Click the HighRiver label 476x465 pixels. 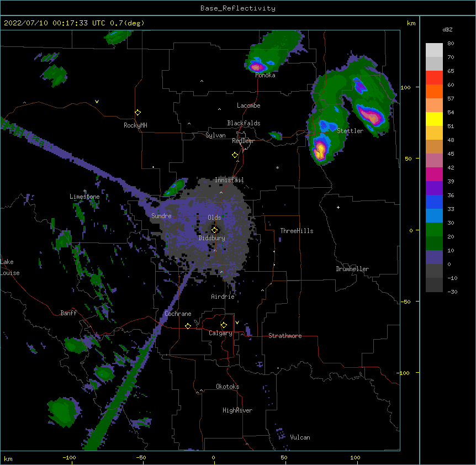pyautogui.click(x=237, y=410)
